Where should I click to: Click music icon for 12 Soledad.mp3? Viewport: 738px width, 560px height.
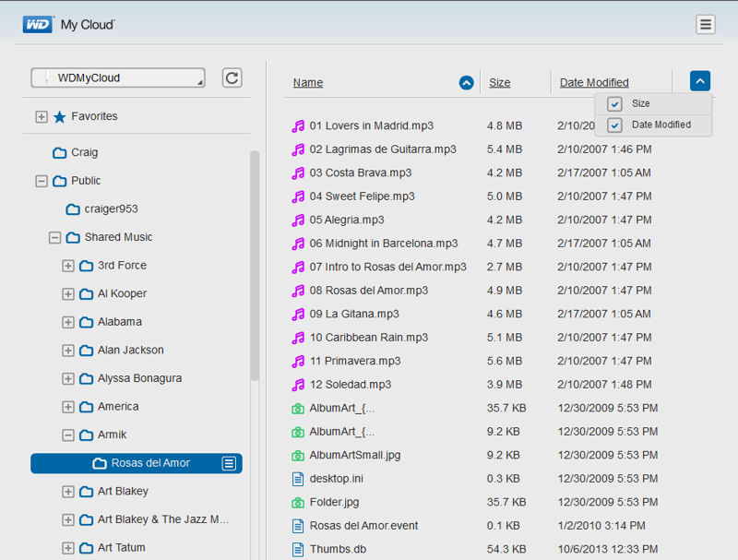(298, 385)
